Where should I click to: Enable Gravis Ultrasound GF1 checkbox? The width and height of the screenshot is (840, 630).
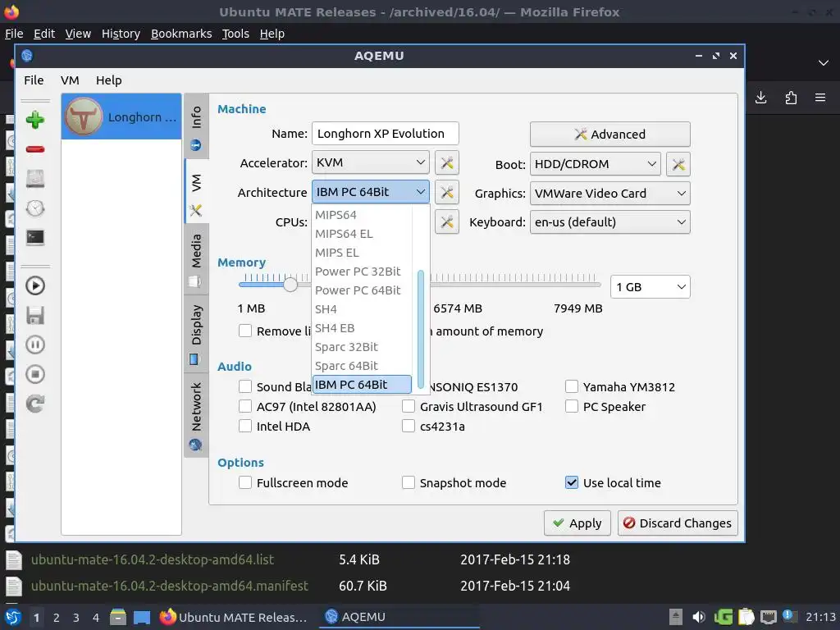pyautogui.click(x=409, y=407)
